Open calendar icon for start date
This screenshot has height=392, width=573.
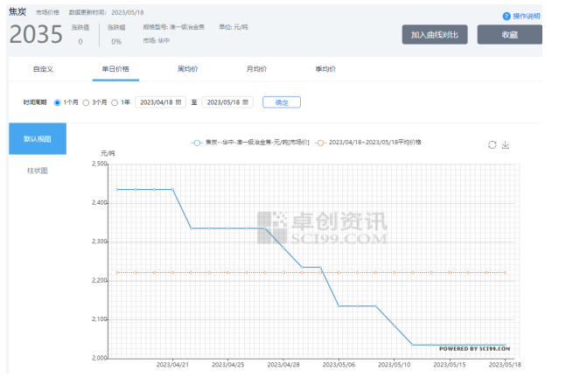[x=179, y=102]
